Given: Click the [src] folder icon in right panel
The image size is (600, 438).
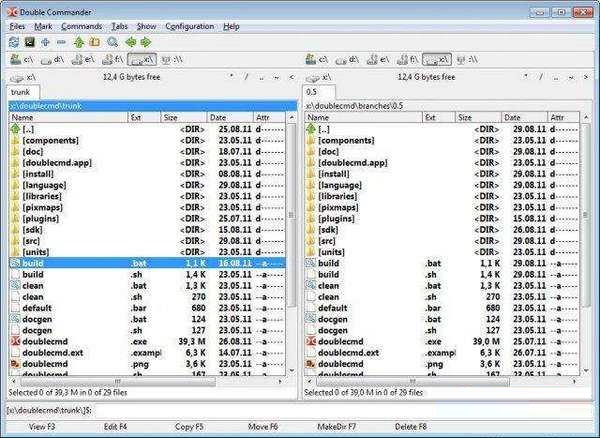Looking at the screenshot, I should coord(311,241).
